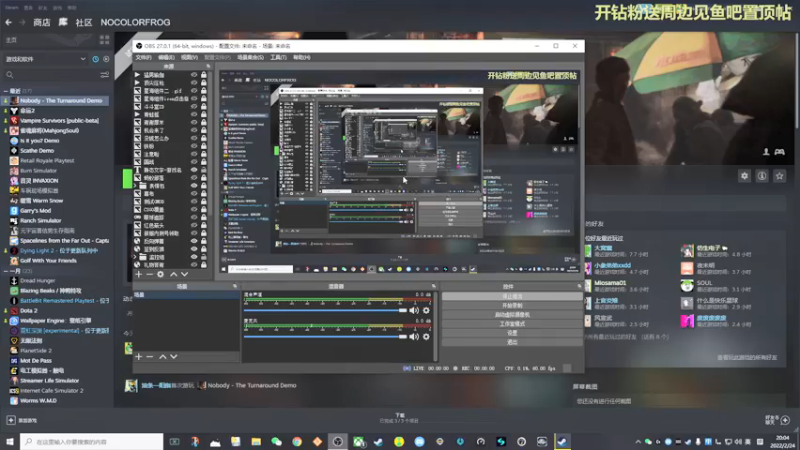800x450 pixels.
Task: Open the 工具(T) menu in OBS
Action: [278, 58]
